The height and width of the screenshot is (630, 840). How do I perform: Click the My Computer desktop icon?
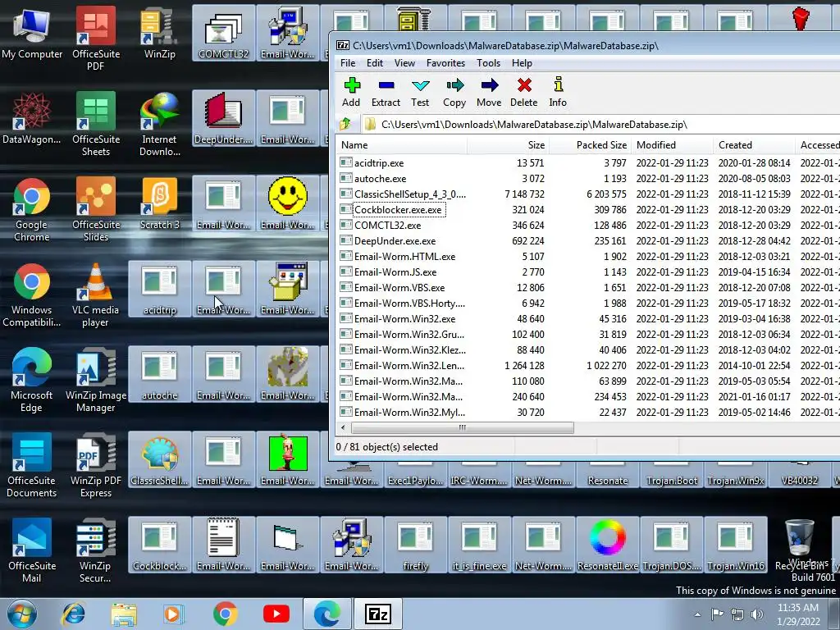pyautogui.click(x=32, y=33)
